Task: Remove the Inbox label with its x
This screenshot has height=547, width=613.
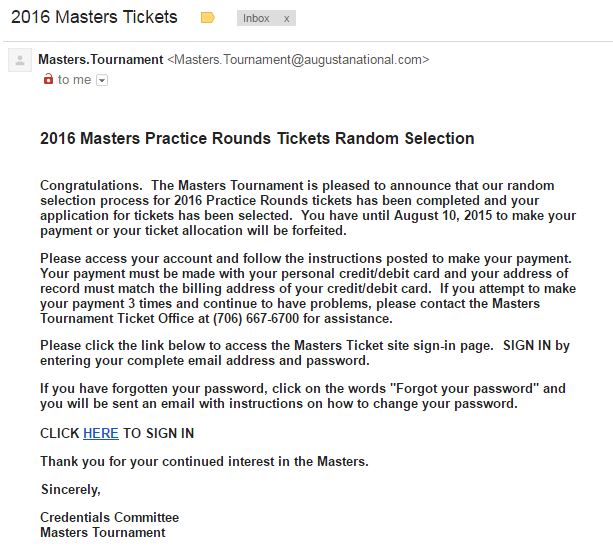Action: click(287, 18)
